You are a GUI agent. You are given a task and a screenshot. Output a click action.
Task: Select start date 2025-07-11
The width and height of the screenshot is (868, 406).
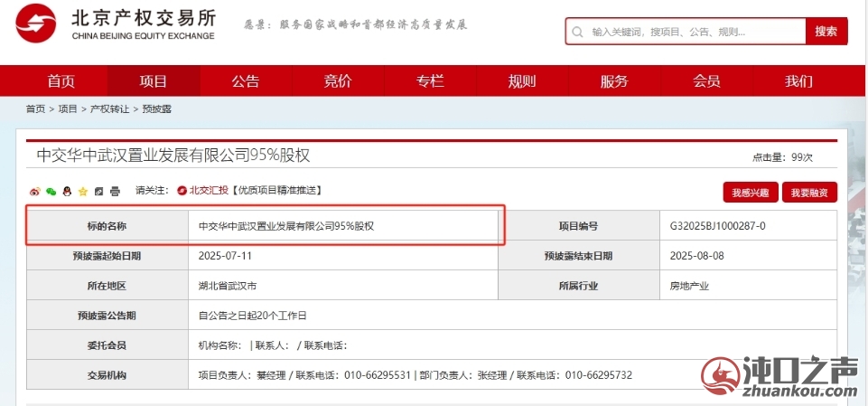[x=225, y=256]
